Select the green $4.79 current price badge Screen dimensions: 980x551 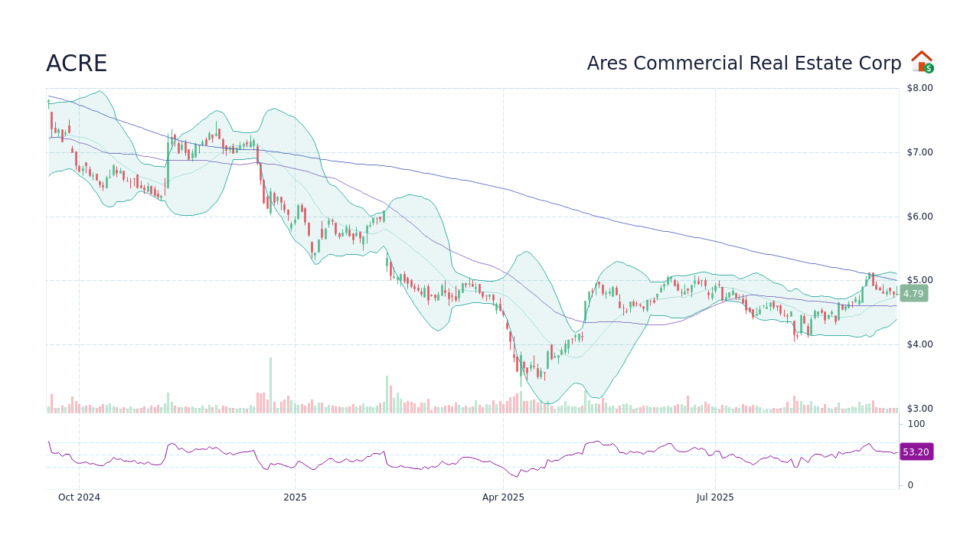click(913, 295)
